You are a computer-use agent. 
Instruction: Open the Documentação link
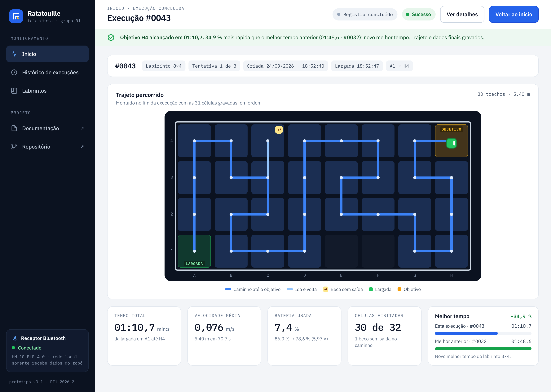47,128
